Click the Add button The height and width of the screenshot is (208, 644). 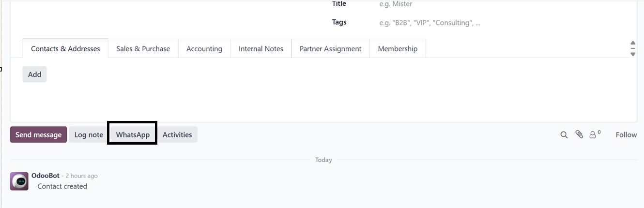click(x=34, y=74)
